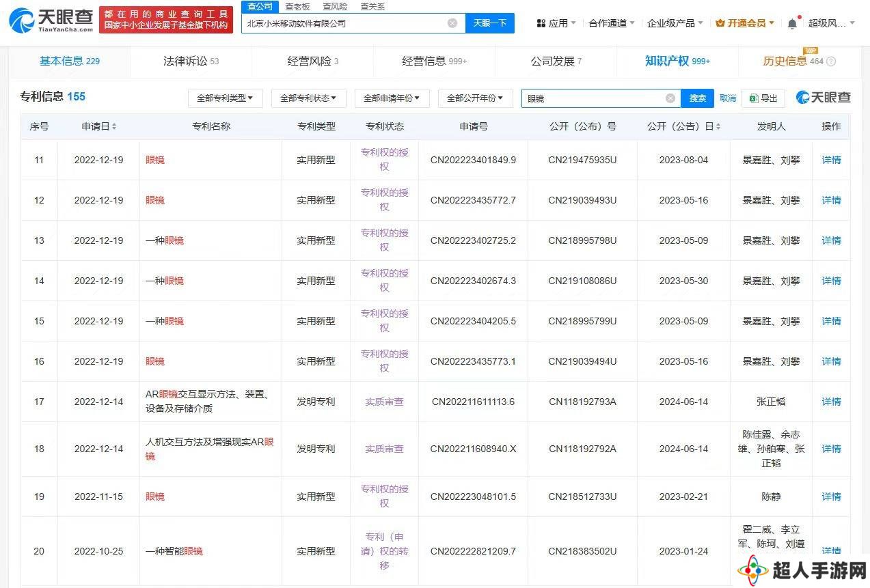Click publication number CN219039493U
870x588 pixels.
pyautogui.click(x=582, y=200)
